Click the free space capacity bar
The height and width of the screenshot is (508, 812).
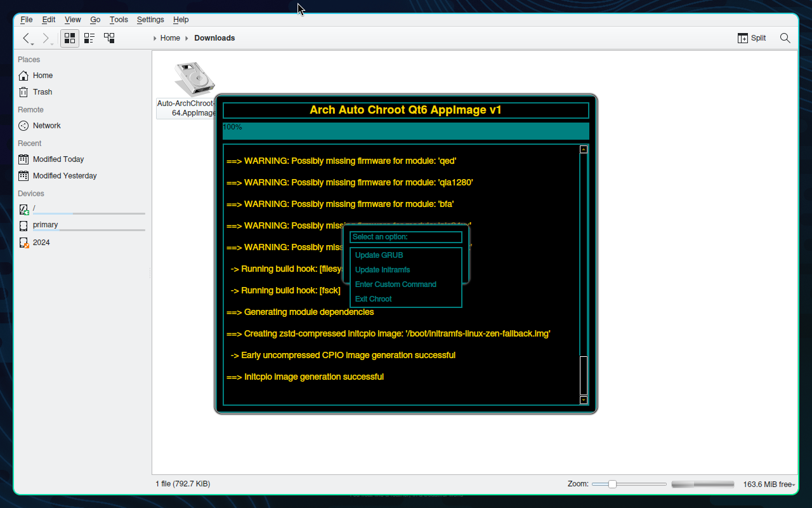[x=703, y=484]
